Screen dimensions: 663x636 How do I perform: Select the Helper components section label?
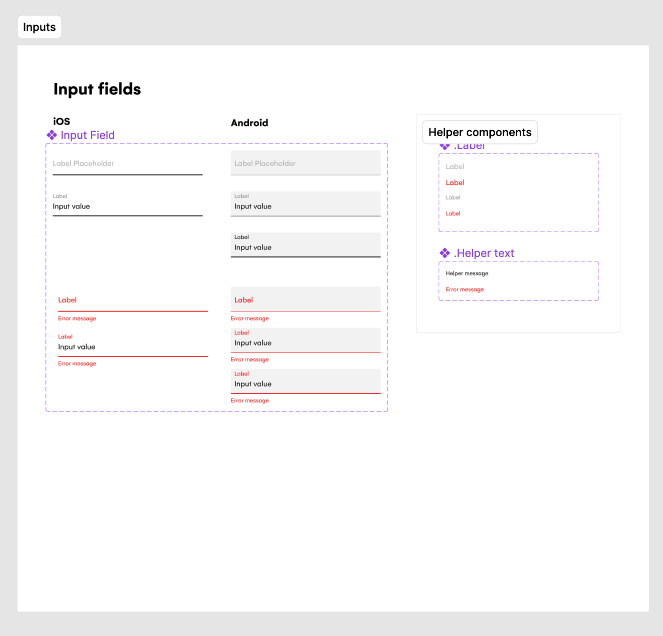[x=479, y=132]
